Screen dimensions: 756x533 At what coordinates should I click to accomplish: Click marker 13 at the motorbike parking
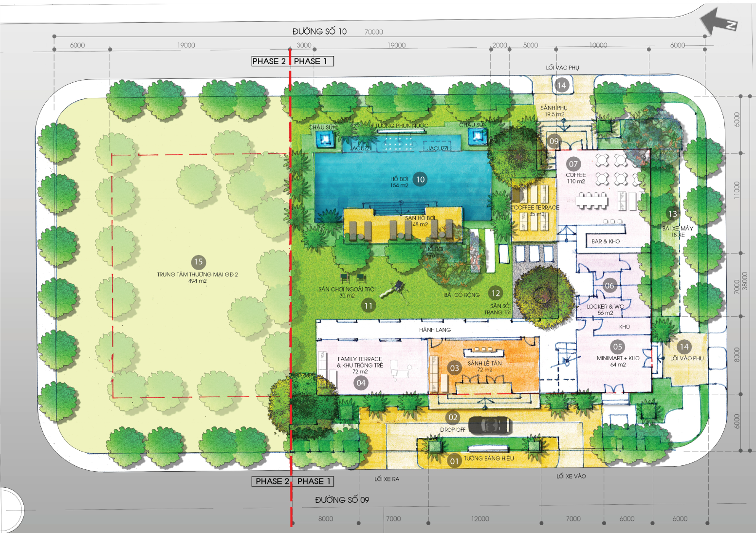coord(672,214)
